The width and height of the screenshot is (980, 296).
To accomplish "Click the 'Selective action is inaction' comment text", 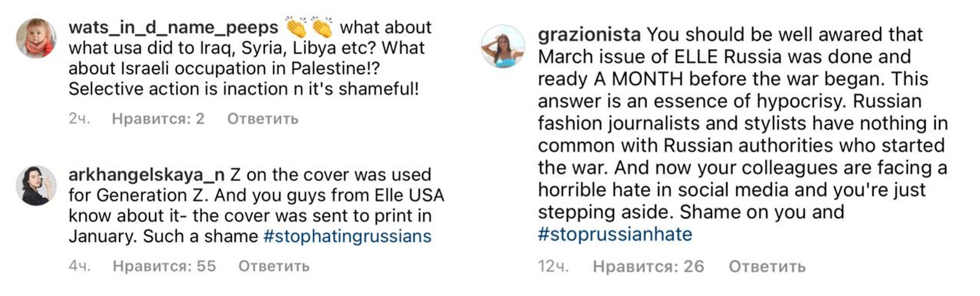I will (243, 89).
